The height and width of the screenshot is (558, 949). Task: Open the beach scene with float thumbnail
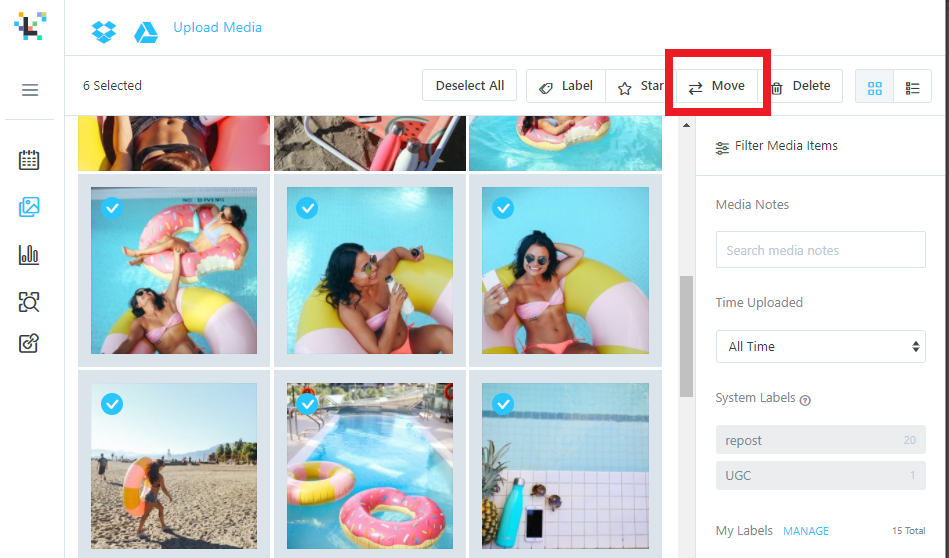[x=174, y=466]
